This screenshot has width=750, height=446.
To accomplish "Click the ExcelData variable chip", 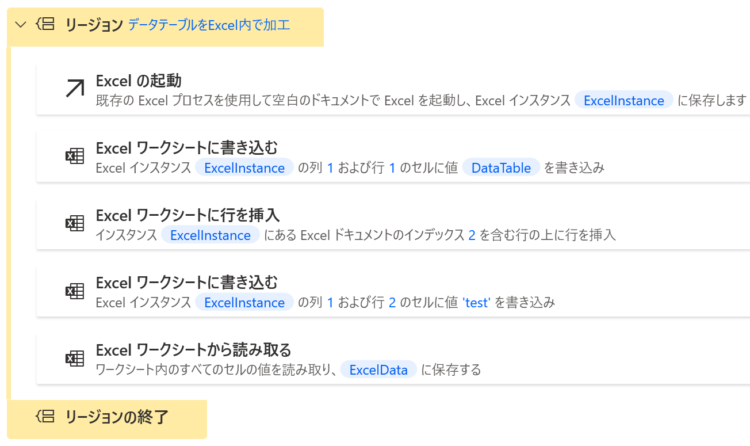I will point(378,370).
